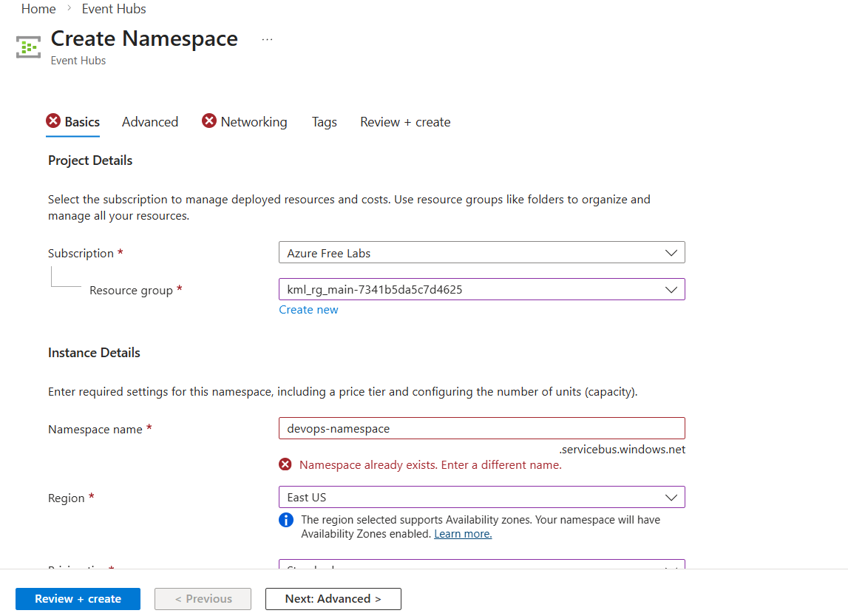Click the Next: Advanced button
Image resolution: width=848 pixels, height=616 pixels.
click(333, 599)
